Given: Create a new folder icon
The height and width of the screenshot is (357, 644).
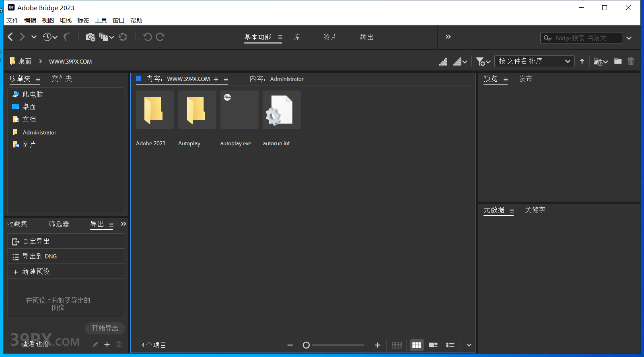Looking at the screenshot, I should click(x=618, y=61).
